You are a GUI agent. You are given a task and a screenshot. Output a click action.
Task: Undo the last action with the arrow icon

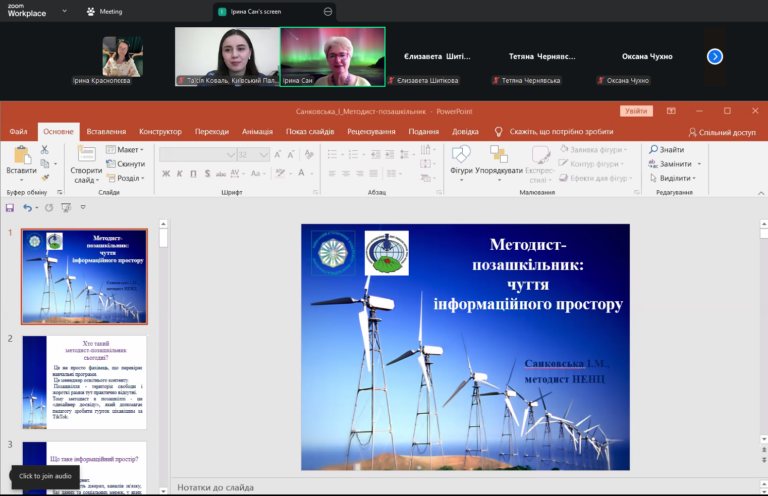click(x=27, y=208)
